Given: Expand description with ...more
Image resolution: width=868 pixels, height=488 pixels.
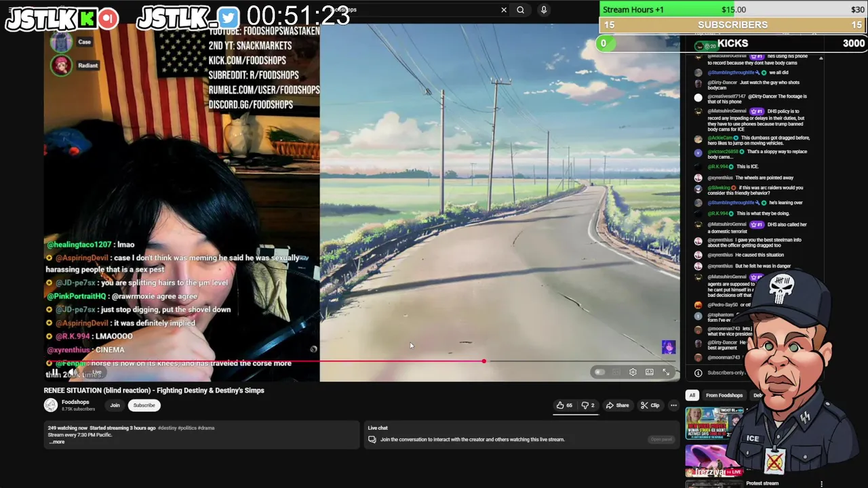Looking at the screenshot, I should click(56, 442).
